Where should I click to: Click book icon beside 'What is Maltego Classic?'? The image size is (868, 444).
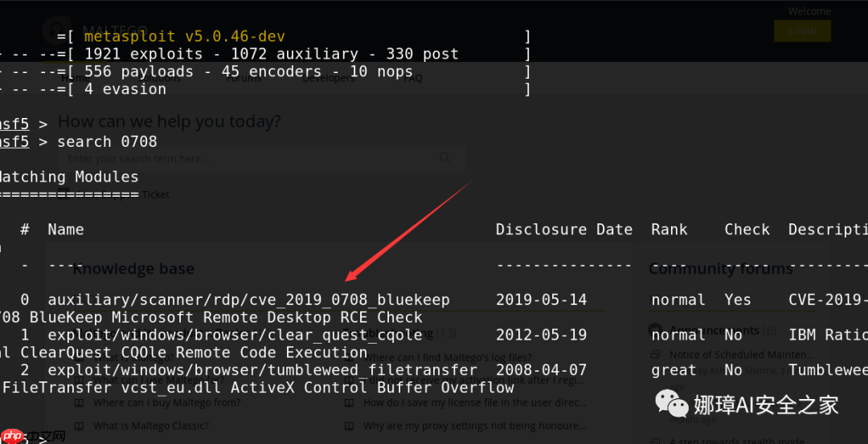(x=79, y=426)
